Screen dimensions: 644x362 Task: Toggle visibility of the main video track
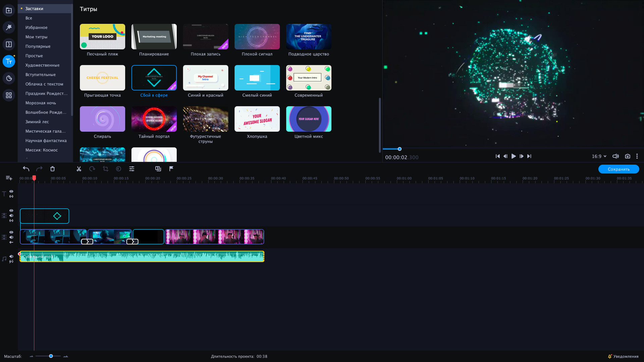click(x=11, y=232)
